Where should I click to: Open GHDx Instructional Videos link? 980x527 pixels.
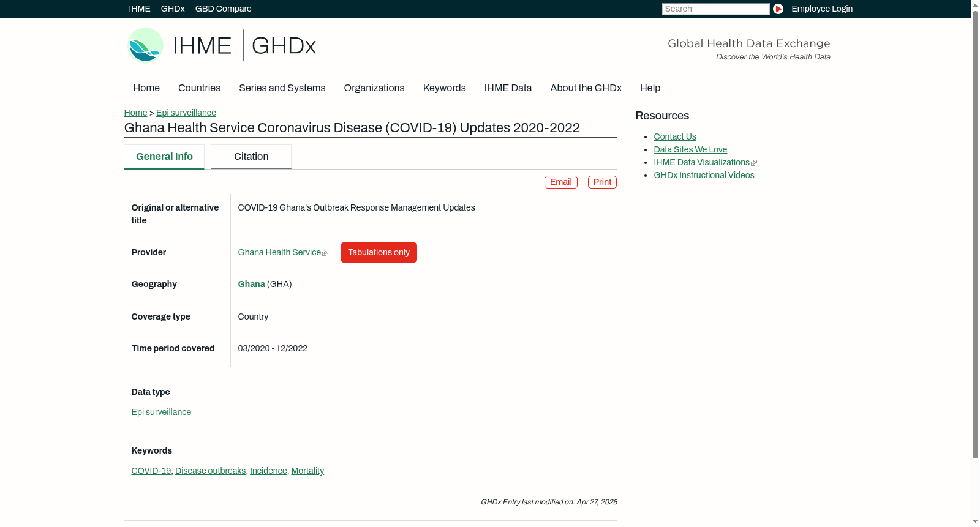click(704, 175)
